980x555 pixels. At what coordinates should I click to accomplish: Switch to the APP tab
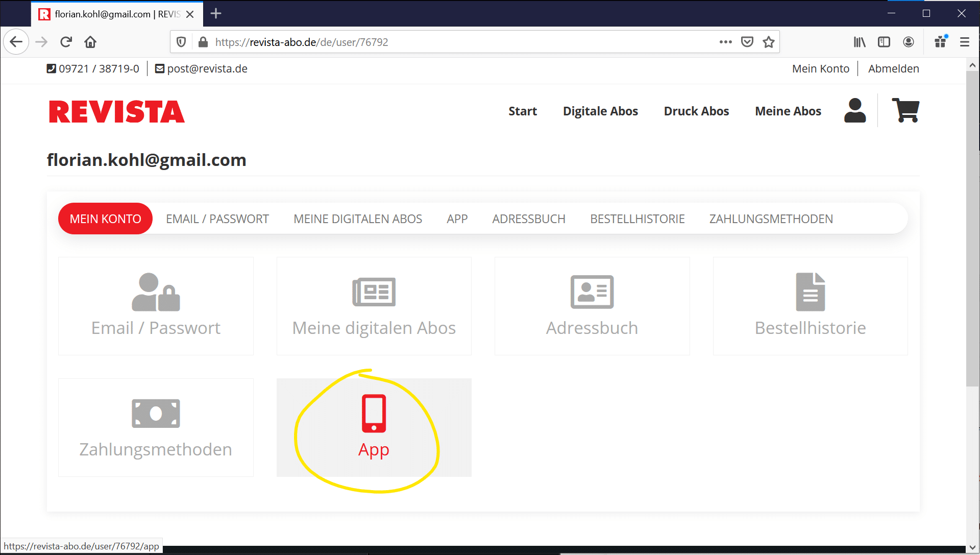point(457,219)
